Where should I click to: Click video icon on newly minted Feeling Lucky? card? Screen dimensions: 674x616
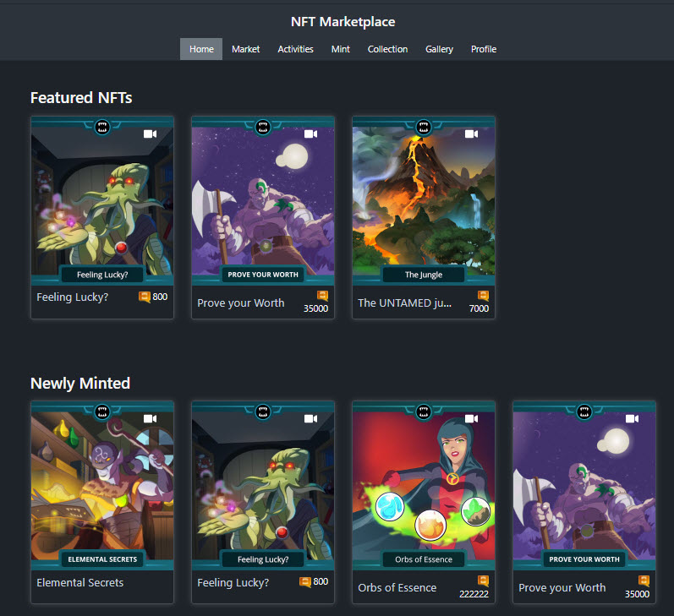click(x=310, y=419)
